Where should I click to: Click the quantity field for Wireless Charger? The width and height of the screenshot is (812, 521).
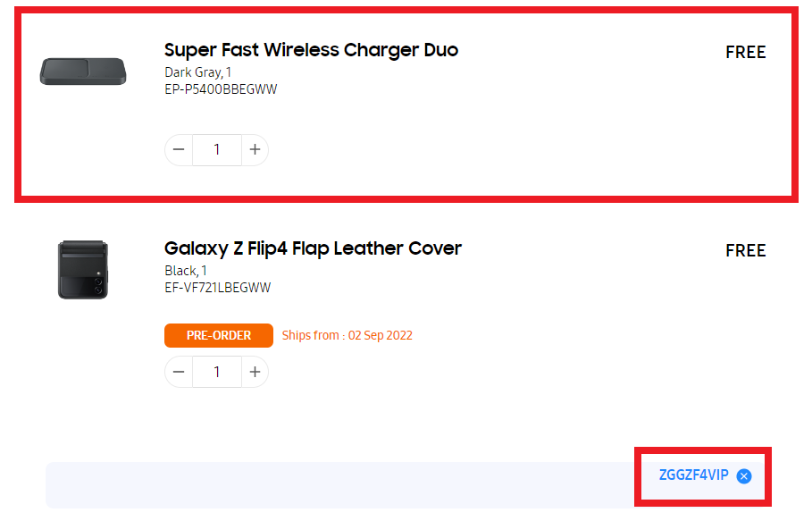[217, 149]
